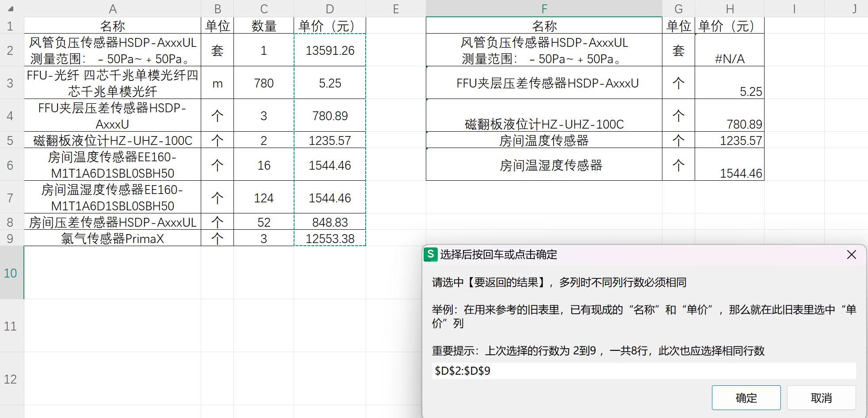Click the $D$2:$D$9 range input field
The image size is (868, 418).
pyautogui.click(x=641, y=371)
